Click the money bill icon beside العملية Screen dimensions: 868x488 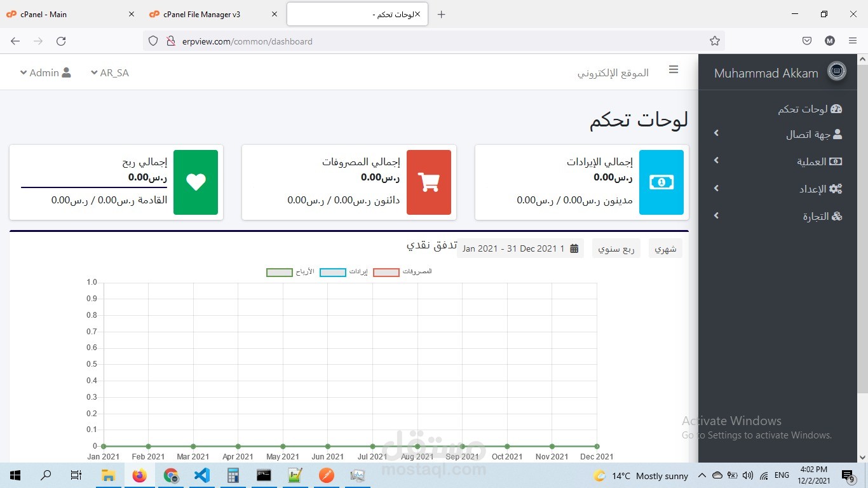click(836, 161)
